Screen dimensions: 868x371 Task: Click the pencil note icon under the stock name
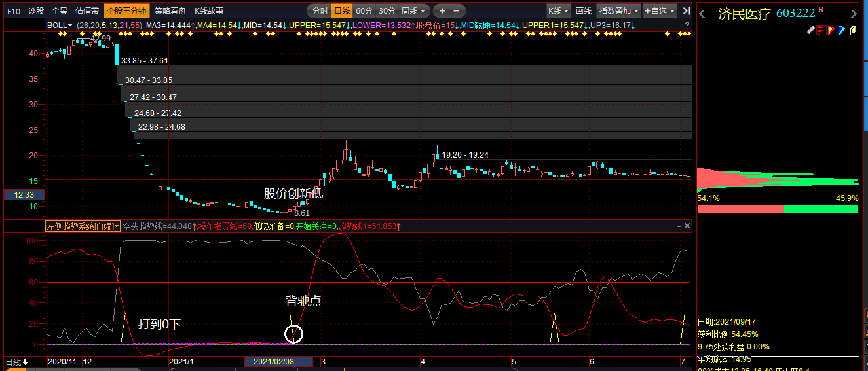pos(811,30)
